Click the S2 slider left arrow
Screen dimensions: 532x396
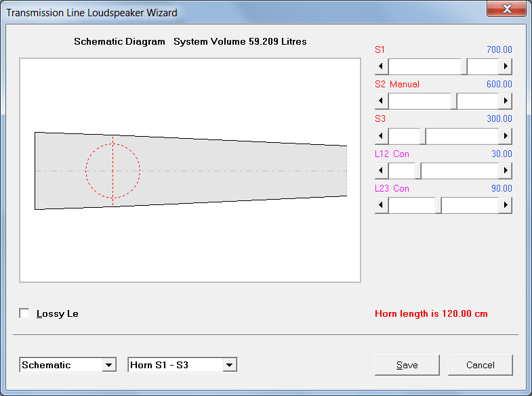382,101
